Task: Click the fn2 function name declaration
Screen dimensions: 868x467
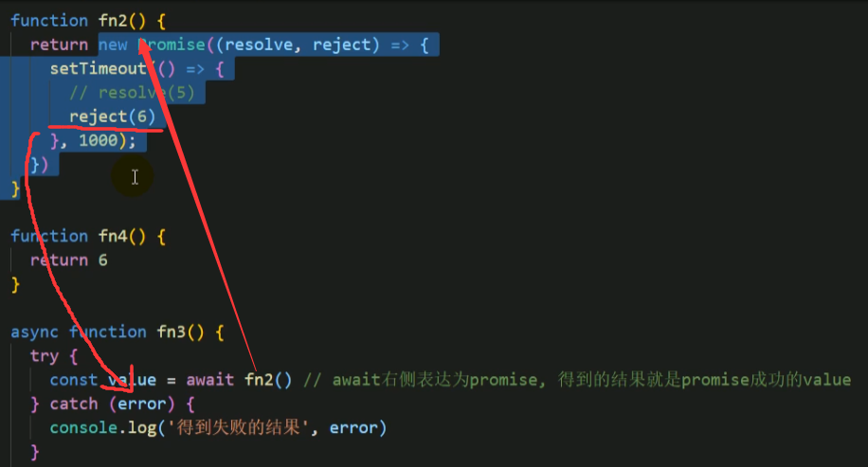Action: pos(113,21)
